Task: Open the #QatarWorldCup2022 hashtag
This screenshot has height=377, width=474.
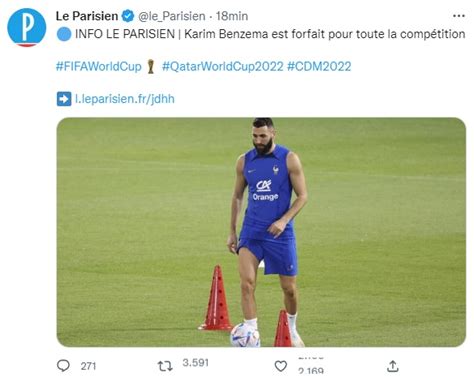Action: tap(223, 66)
